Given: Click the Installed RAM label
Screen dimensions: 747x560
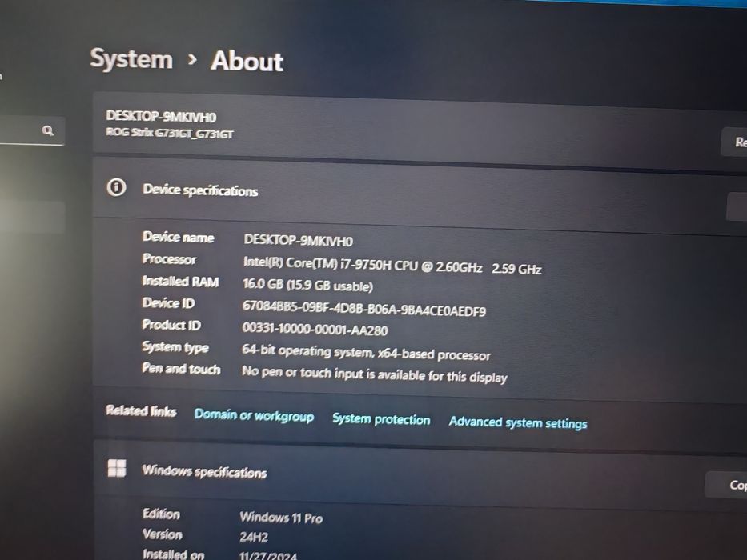Looking at the screenshot, I should [180, 282].
